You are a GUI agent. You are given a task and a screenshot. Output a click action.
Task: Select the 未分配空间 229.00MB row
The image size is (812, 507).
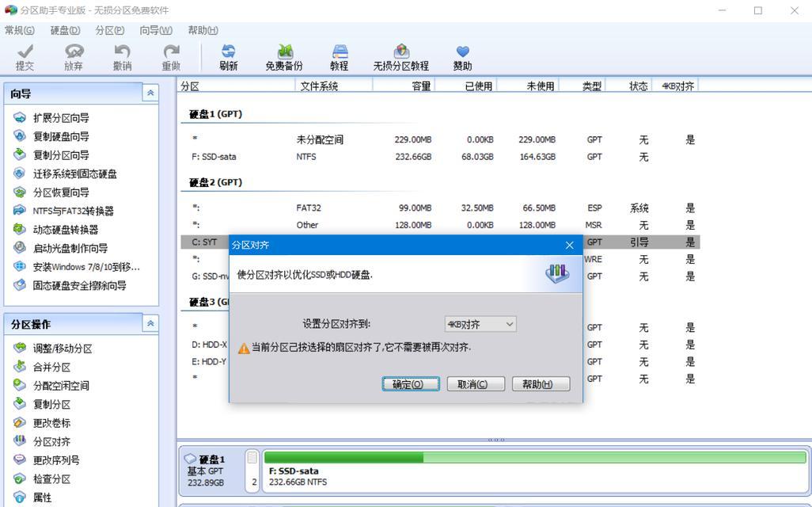click(x=440, y=139)
